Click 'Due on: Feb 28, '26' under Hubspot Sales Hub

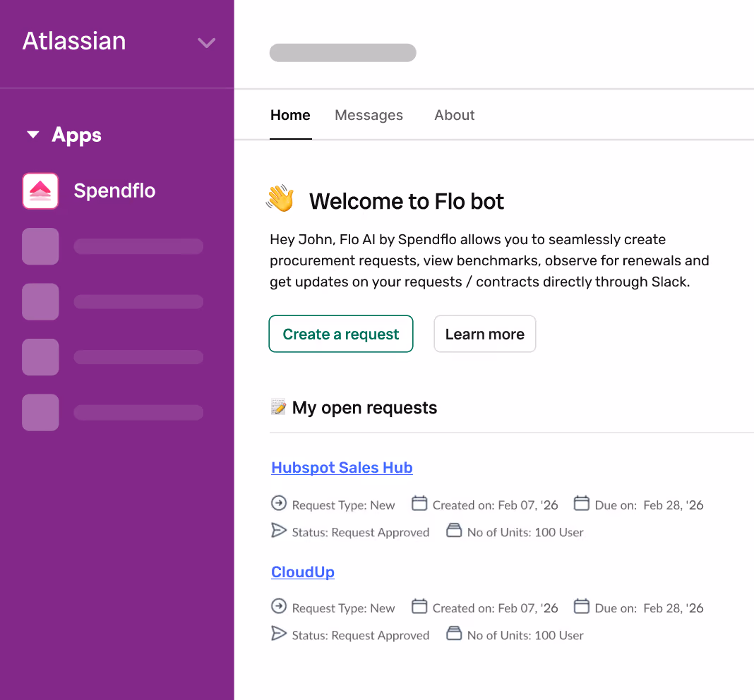(x=650, y=505)
